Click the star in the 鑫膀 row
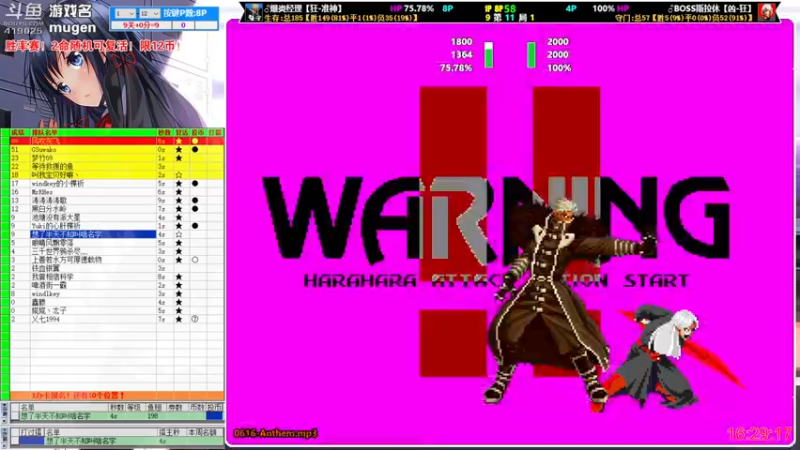The height and width of the screenshot is (450, 800). [179, 302]
